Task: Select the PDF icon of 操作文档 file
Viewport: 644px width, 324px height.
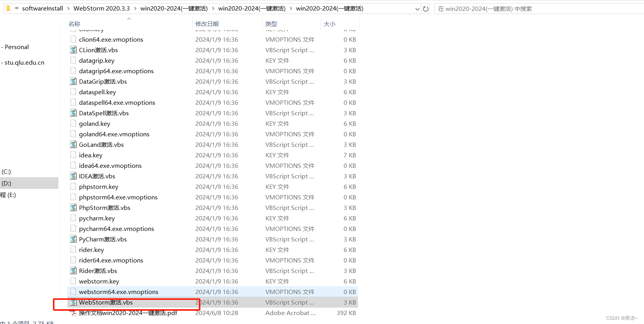Action: pyautogui.click(x=73, y=313)
